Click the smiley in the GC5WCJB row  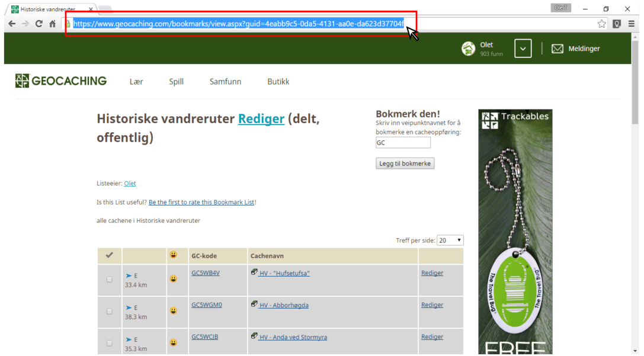point(174,342)
